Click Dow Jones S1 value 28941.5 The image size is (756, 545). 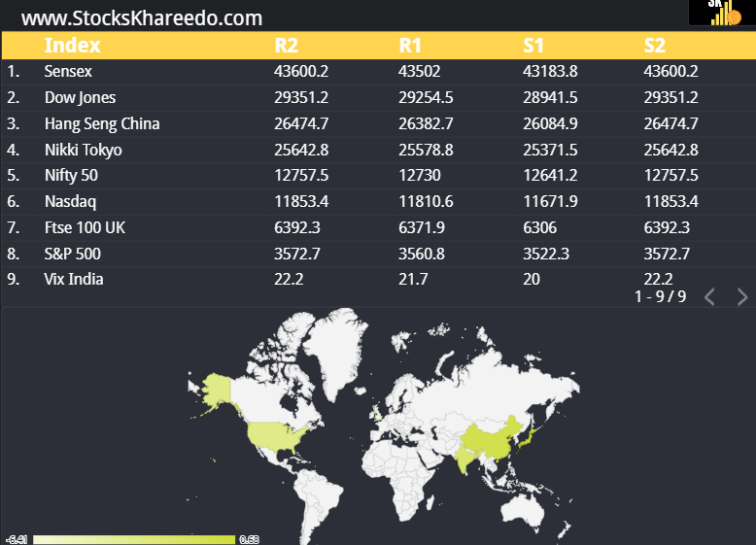click(x=550, y=97)
